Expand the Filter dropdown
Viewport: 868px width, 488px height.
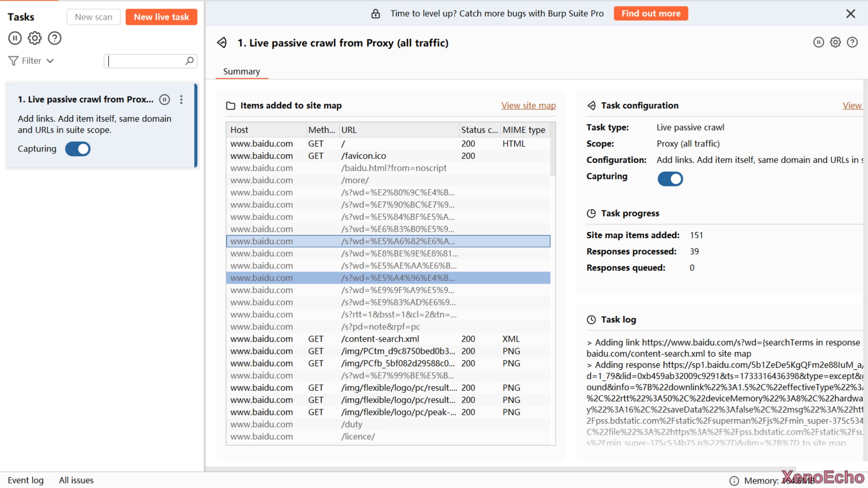[31, 61]
